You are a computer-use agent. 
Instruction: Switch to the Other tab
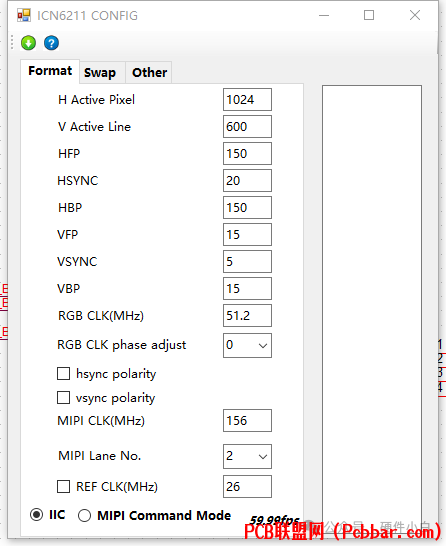click(x=149, y=72)
